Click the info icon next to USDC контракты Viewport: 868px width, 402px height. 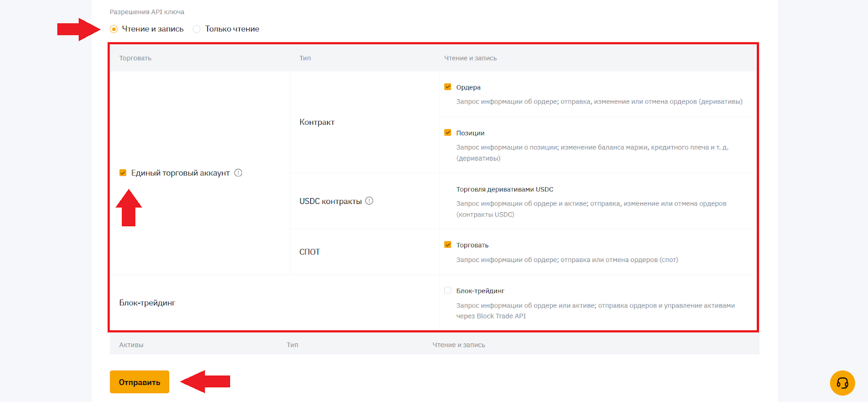pos(369,201)
